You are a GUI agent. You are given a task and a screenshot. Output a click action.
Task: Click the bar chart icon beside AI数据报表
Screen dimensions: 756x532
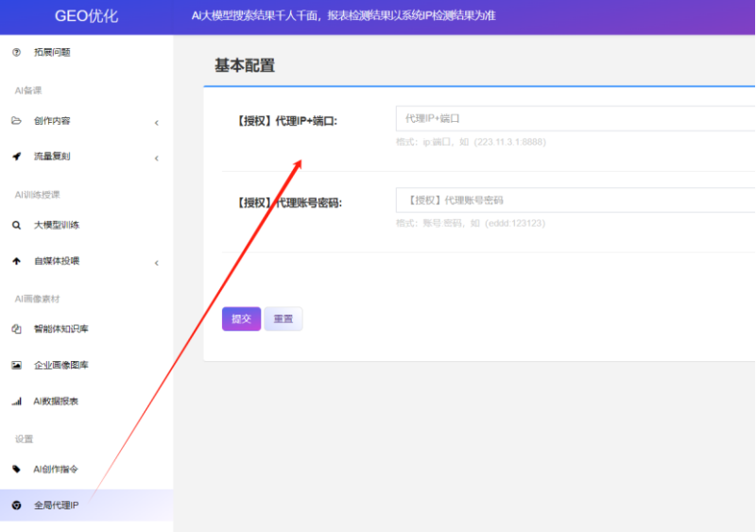click(16, 402)
